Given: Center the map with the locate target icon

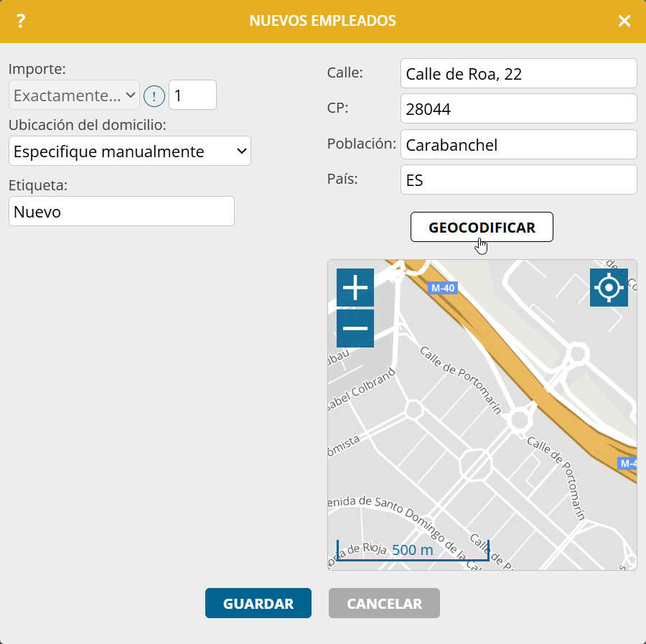Looking at the screenshot, I should 609,288.
